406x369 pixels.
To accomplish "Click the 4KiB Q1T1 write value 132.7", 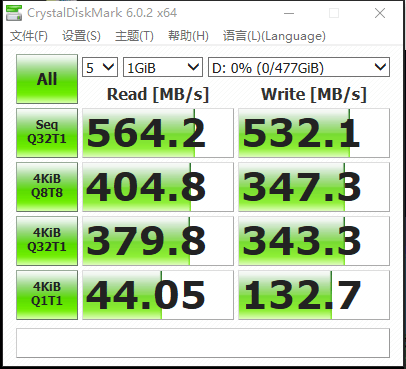I will pyautogui.click(x=314, y=295).
